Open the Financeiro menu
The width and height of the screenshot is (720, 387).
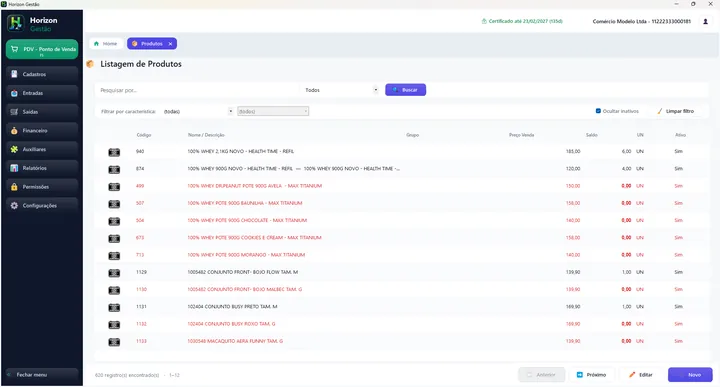(42, 130)
